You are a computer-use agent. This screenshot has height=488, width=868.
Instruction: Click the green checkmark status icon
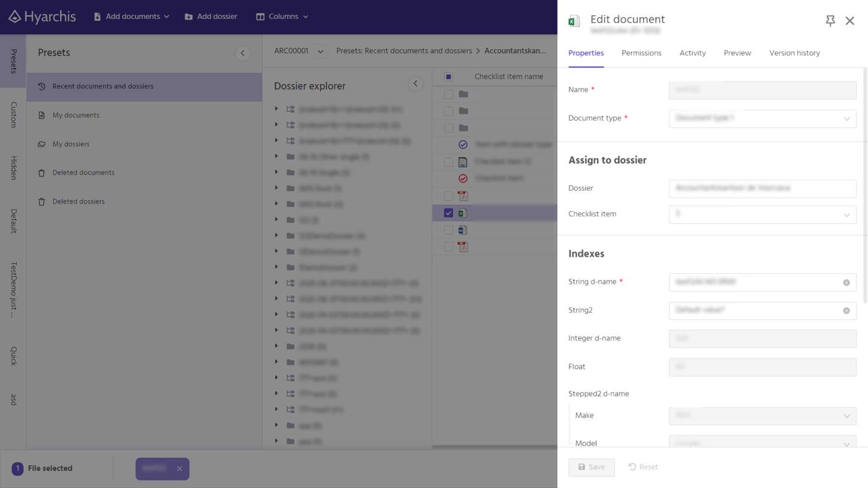(462, 144)
